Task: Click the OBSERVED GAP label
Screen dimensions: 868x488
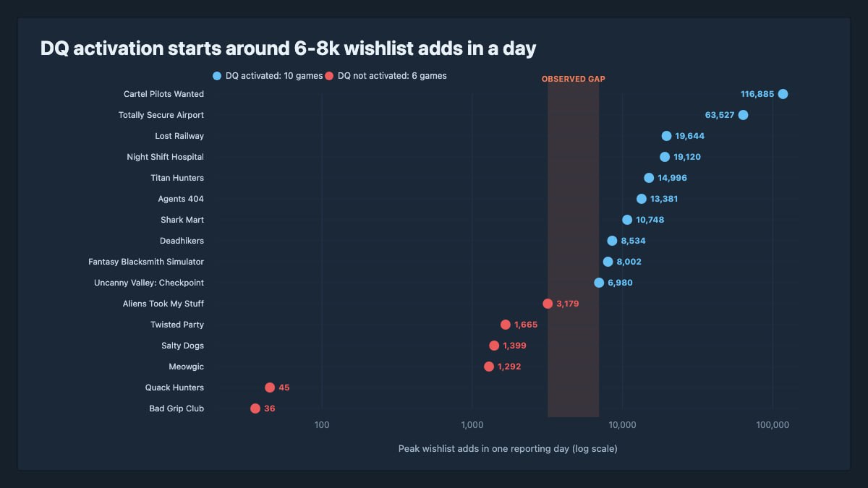Action: (x=574, y=79)
